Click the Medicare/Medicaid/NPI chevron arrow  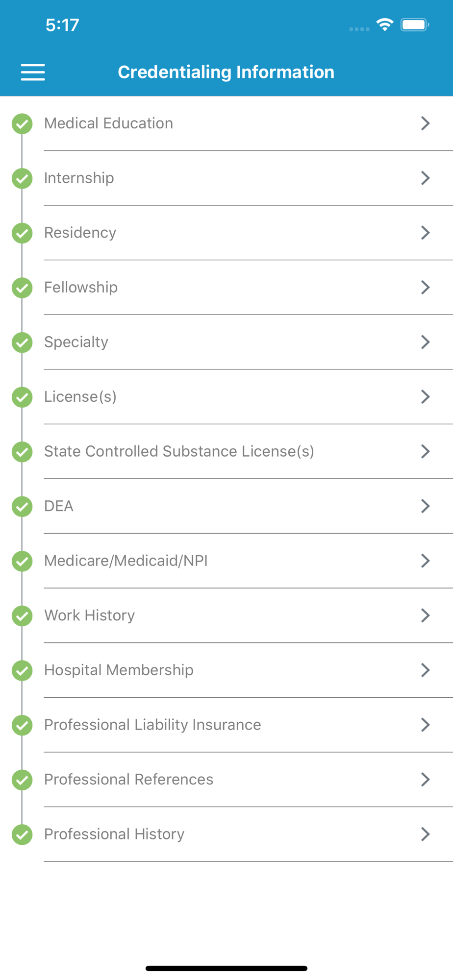point(425,561)
